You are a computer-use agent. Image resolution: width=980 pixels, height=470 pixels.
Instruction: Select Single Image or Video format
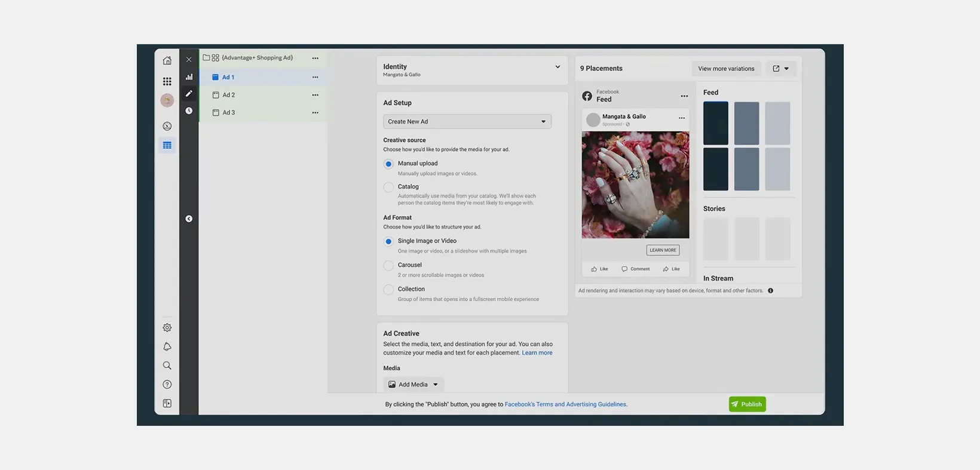(x=388, y=242)
